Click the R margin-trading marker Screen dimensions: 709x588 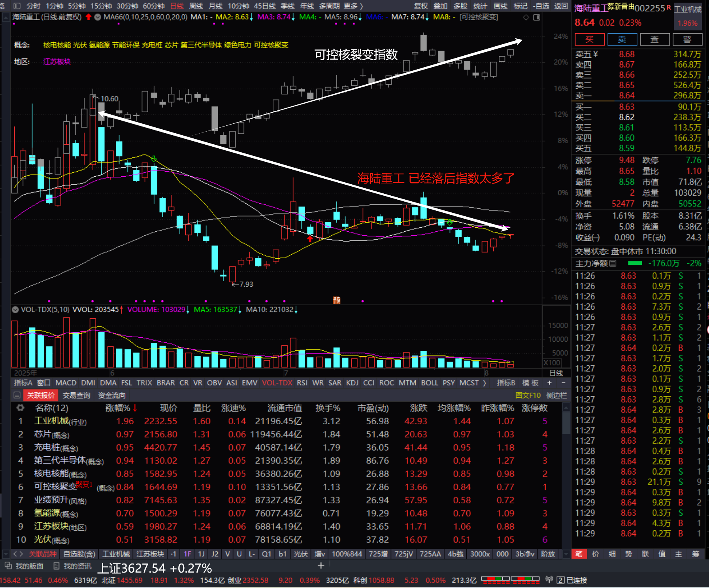(x=669, y=7)
